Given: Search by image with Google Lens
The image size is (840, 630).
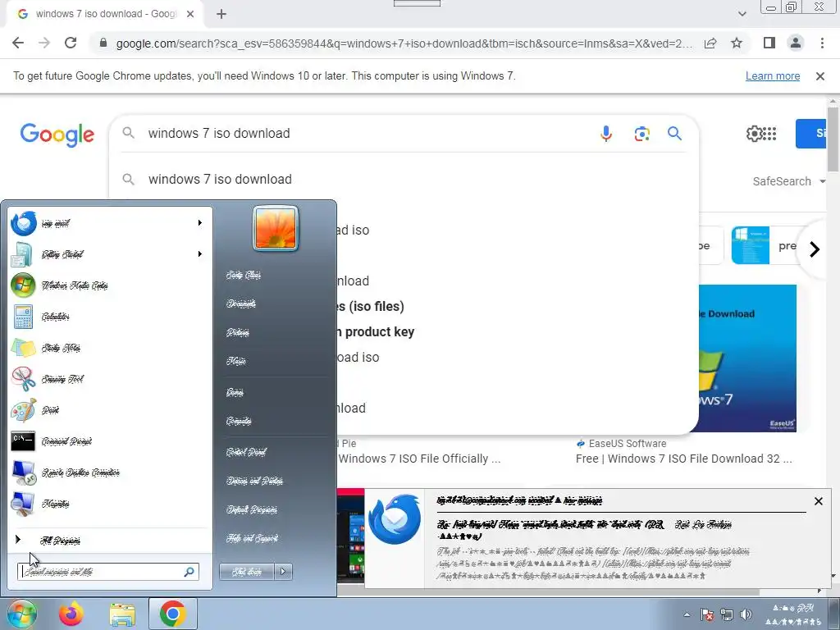Looking at the screenshot, I should point(641,134).
